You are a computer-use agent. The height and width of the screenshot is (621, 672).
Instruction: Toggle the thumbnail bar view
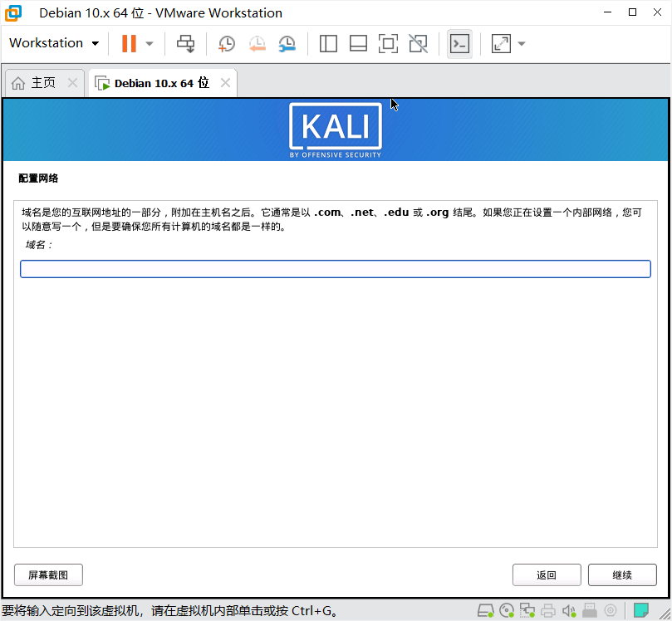(358, 44)
